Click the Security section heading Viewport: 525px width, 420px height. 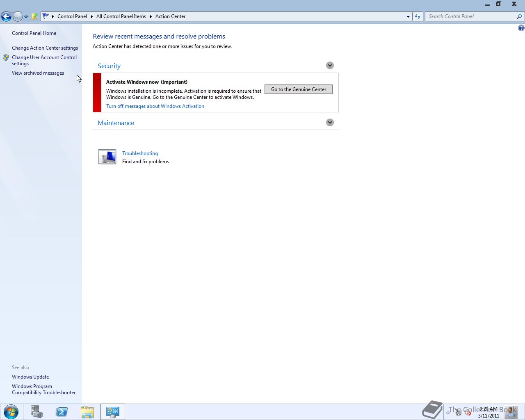[x=109, y=66]
